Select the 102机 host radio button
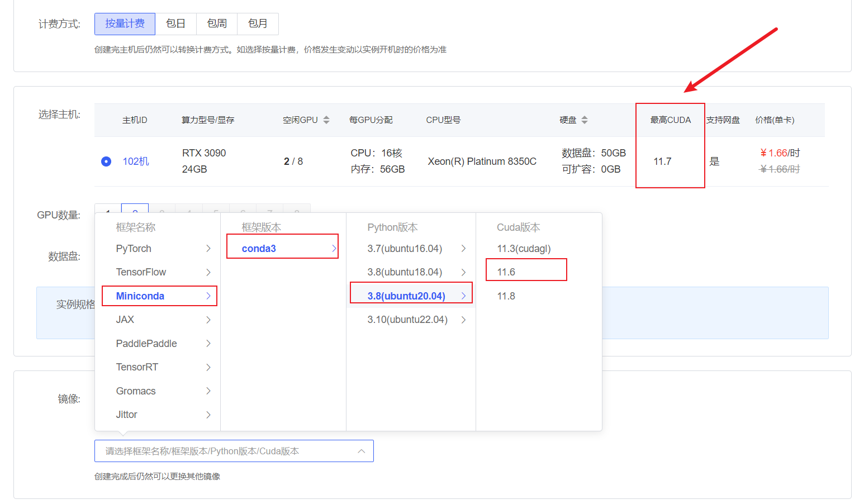The height and width of the screenshot is (504, 864). click(x=106, y=161)
